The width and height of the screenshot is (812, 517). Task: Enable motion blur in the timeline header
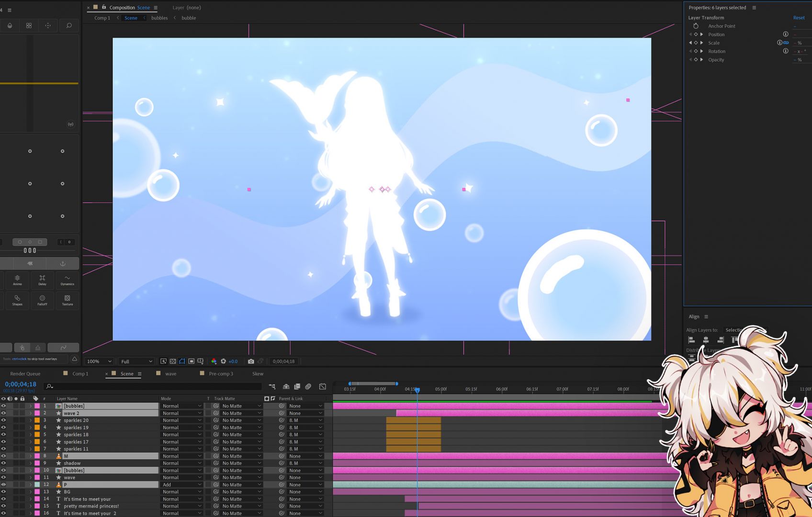pyautogui.click(x=308, y=386)
